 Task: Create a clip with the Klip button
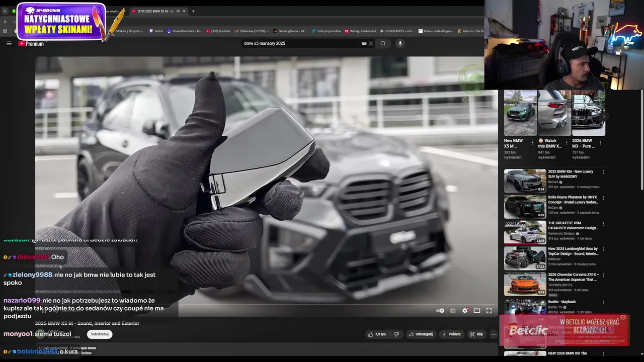point(476,334)
